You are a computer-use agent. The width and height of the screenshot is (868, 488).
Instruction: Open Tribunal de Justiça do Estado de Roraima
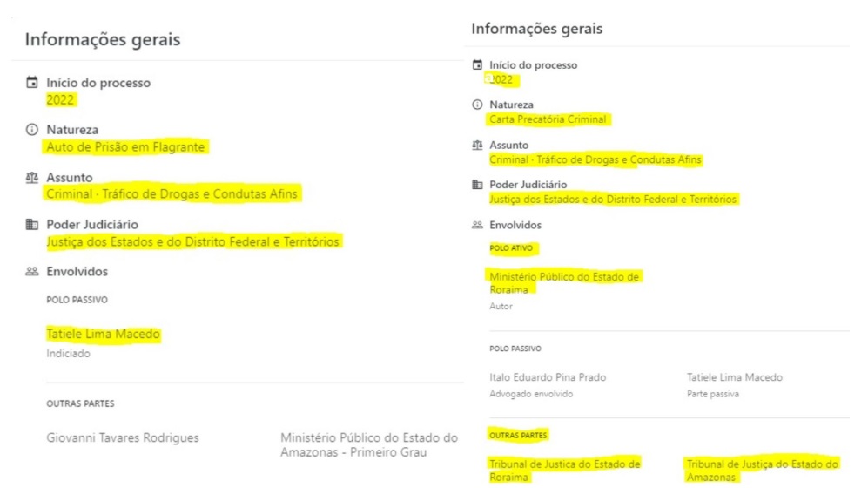(564, 470)
